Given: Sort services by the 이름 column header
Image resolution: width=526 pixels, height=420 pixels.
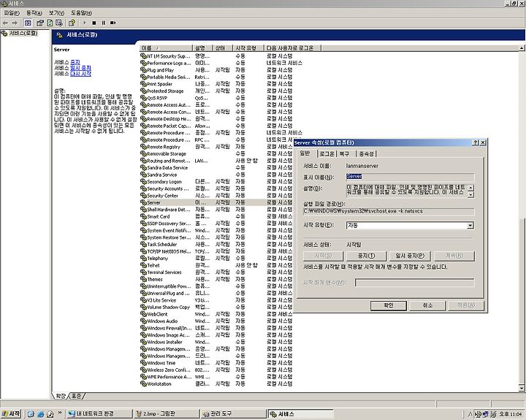Looking at the screenshot, I should pyautogui.click(x=166, y=48).
